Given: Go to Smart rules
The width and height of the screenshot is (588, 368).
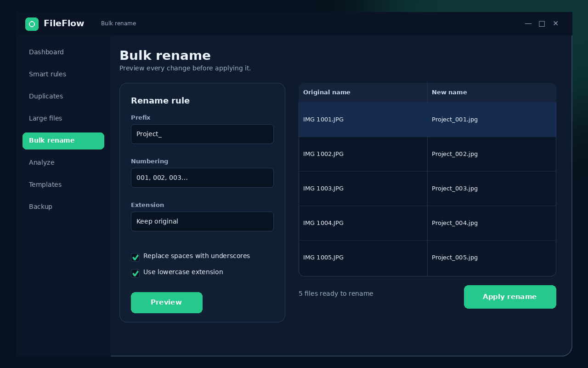Looking at the screenshot, I should pos(63,74).
